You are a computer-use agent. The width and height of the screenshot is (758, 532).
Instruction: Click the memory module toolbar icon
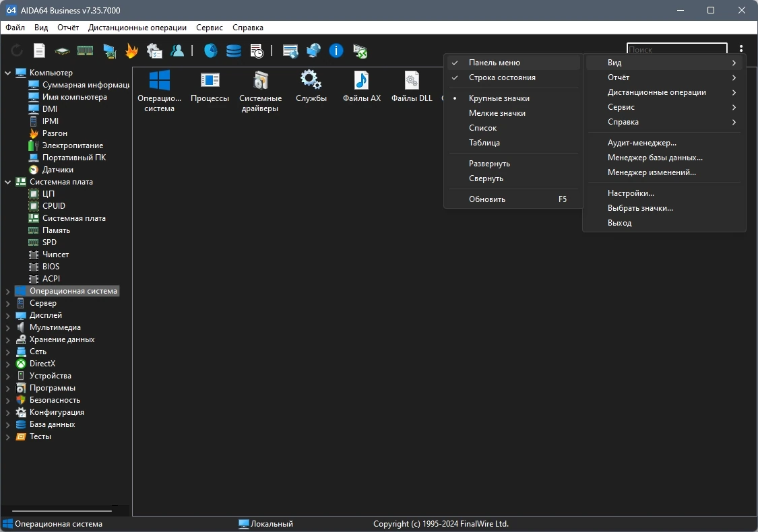pos(85,51)
